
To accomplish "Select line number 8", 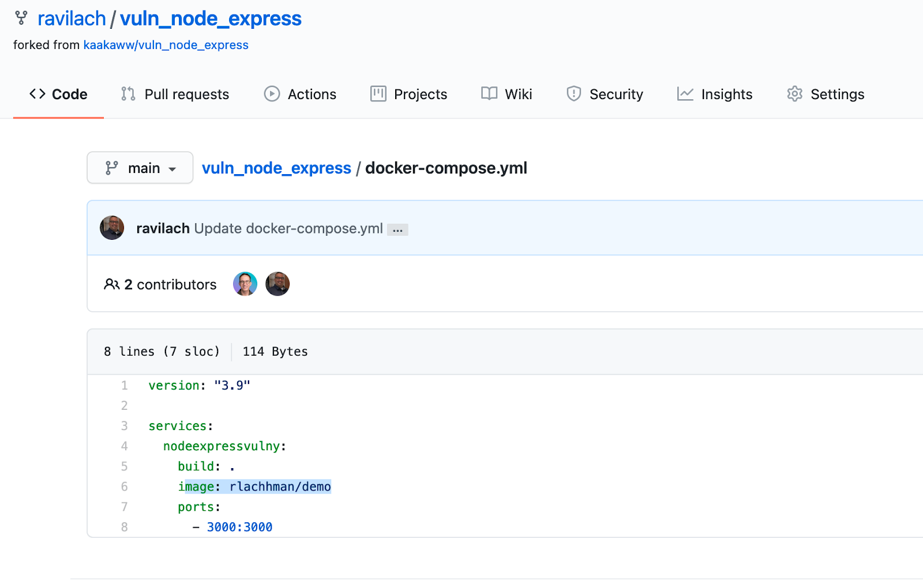I will (x=124, y=527).
